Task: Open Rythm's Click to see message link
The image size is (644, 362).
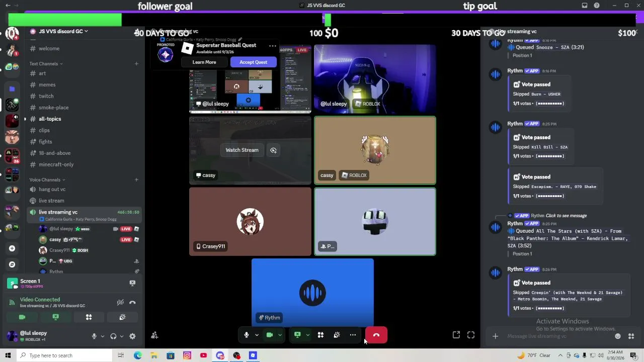Action: tap(566, 216)
